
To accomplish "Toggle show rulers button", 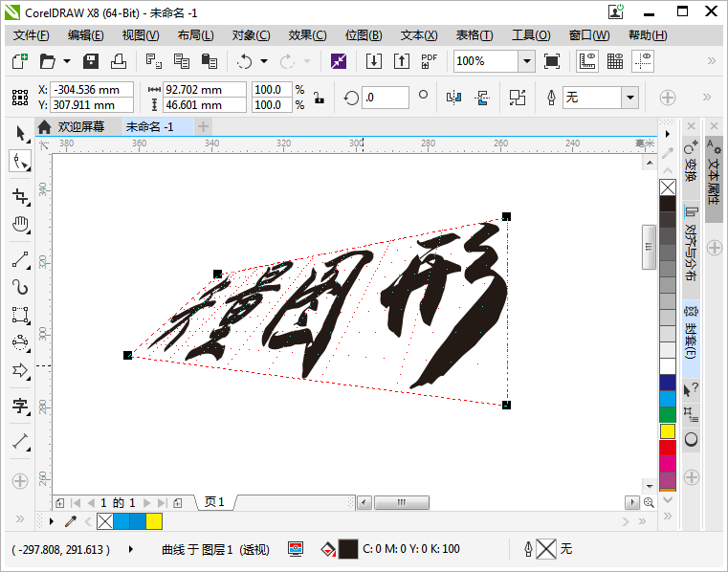I will (588, 61).
